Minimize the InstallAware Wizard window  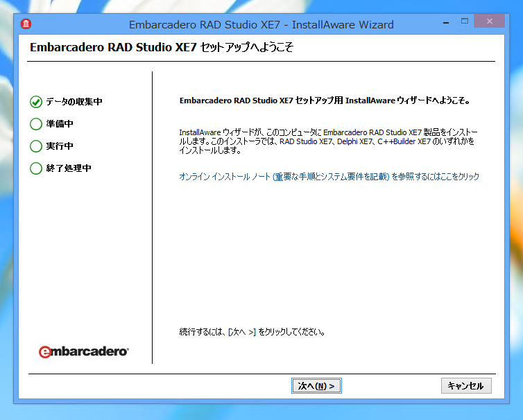point(446,22)
